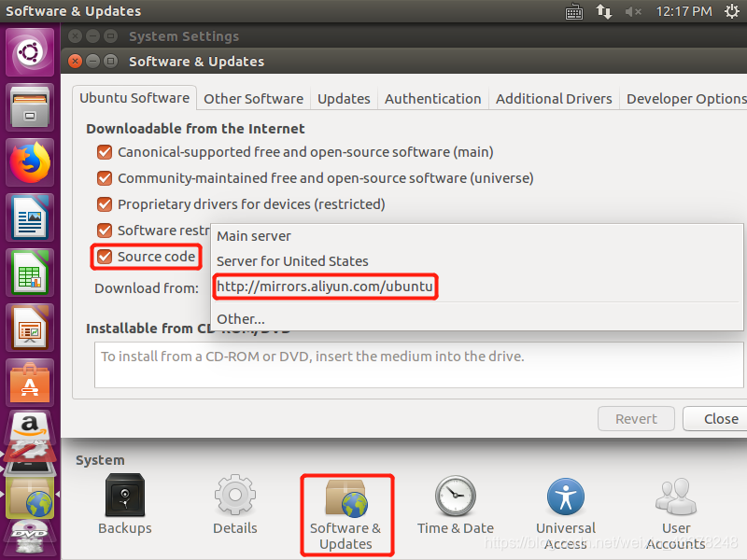Open Software & Updates settings item
Screen dimensions: 747x560
point(346,515)
